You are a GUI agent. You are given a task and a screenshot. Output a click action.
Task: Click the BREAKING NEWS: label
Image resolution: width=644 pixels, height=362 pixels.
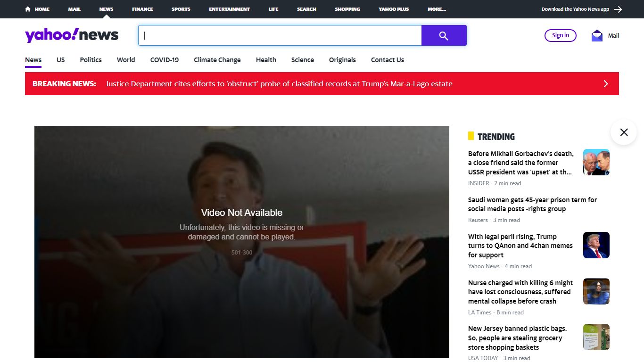[x=64, y=83]
